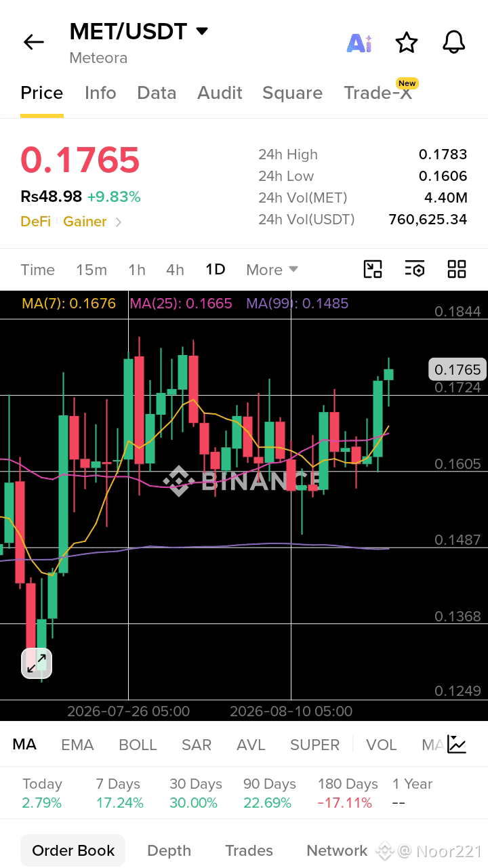The image size is (488, 868).
Task: Toggle the AVL indicator
Action: click(251, 745)
